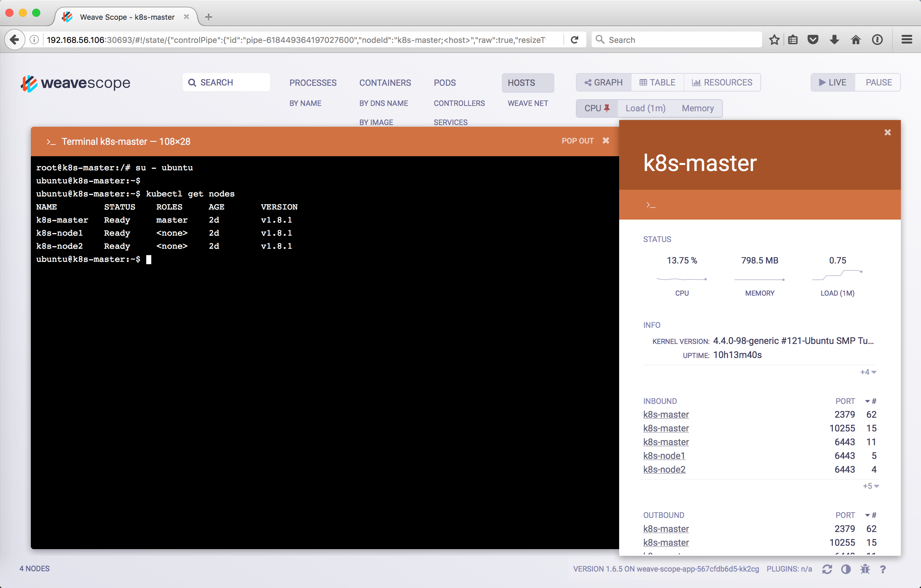Switch to the Containers view
921x588 pixels.
[x=385, y=82]
